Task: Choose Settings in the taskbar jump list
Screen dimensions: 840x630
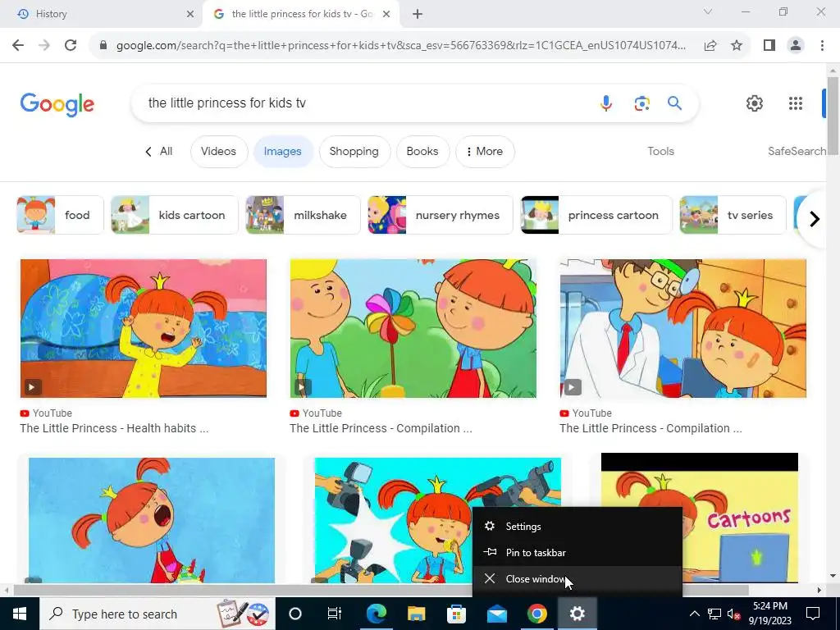Action: tap(577, 526)
